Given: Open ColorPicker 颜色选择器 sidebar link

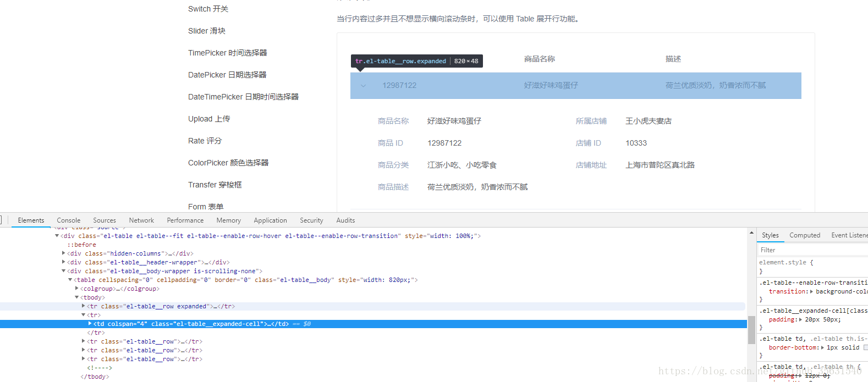Looking at the screenshot, I should pos(228,163).
